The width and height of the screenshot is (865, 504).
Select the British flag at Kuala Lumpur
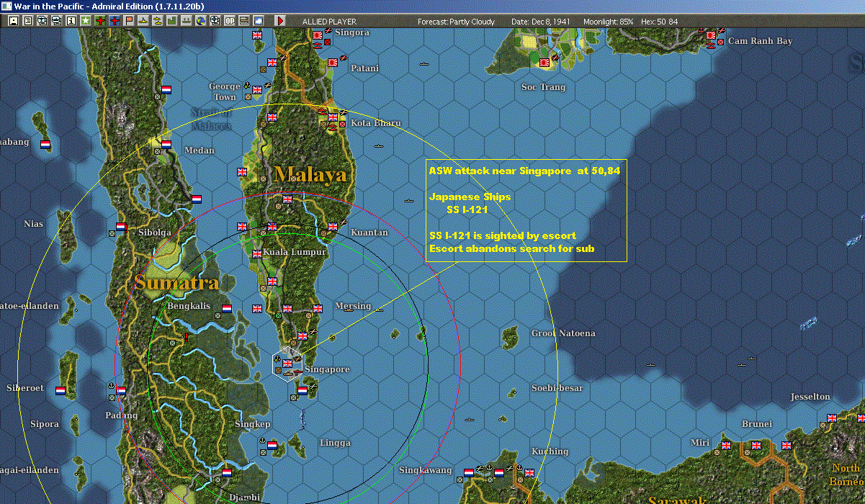[257, 253]
